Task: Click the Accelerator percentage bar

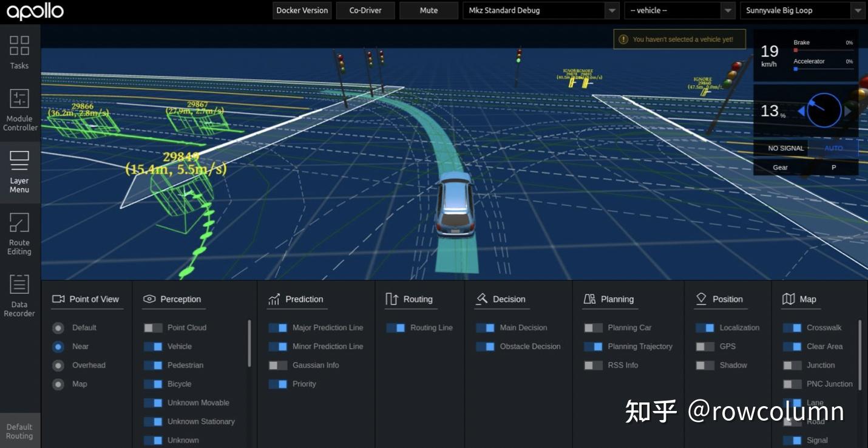Action: (x=823, y=69)
